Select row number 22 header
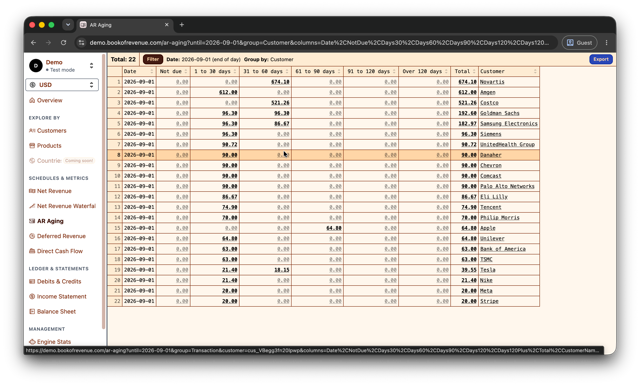The image size is (640, 386). pyautogui.click(x=115, y=301)
